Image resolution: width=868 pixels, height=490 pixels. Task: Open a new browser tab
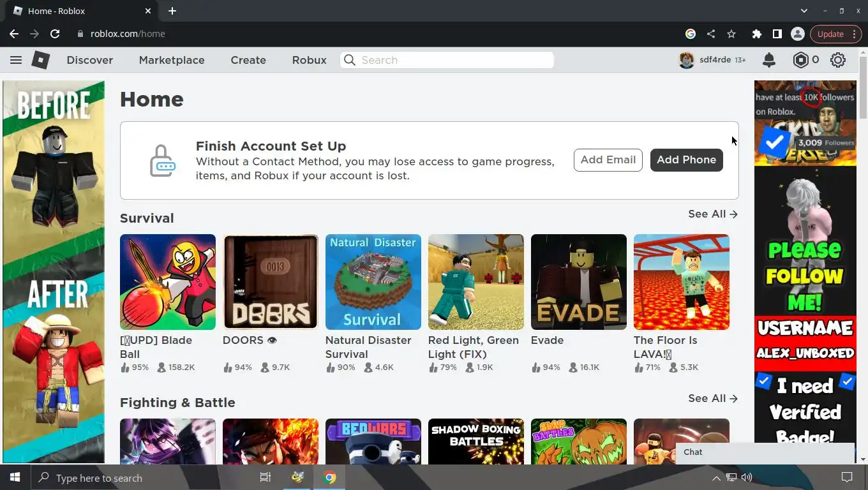172,11
